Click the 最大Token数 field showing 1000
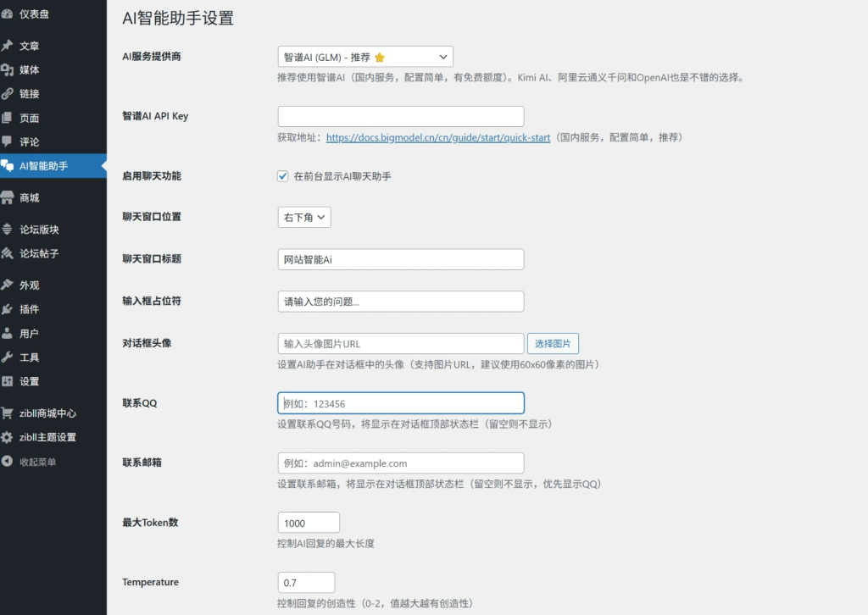Image resolution: width=868 pixels, height=615 pixels. coord(309,523)
